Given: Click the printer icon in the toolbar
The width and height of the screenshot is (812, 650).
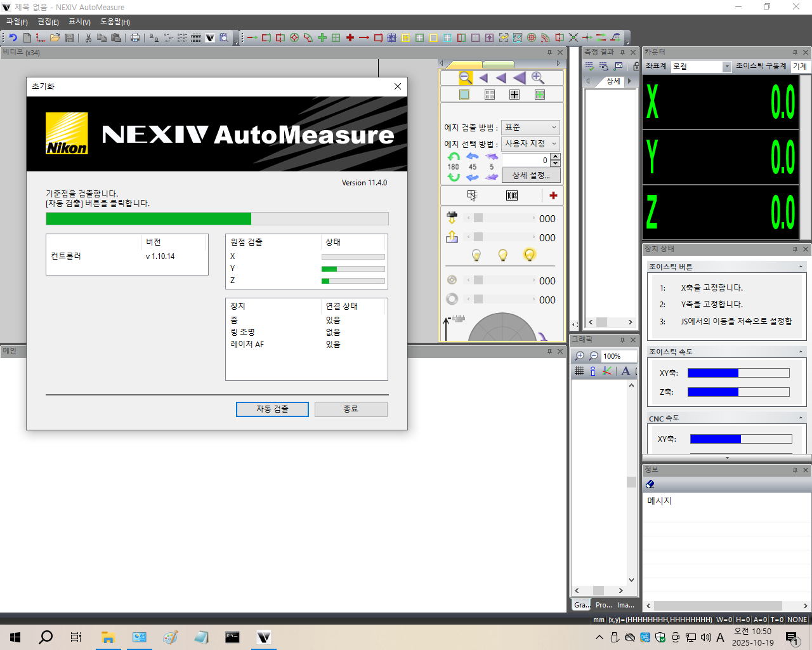Looking at the screenshot, I should click(134, 38).
